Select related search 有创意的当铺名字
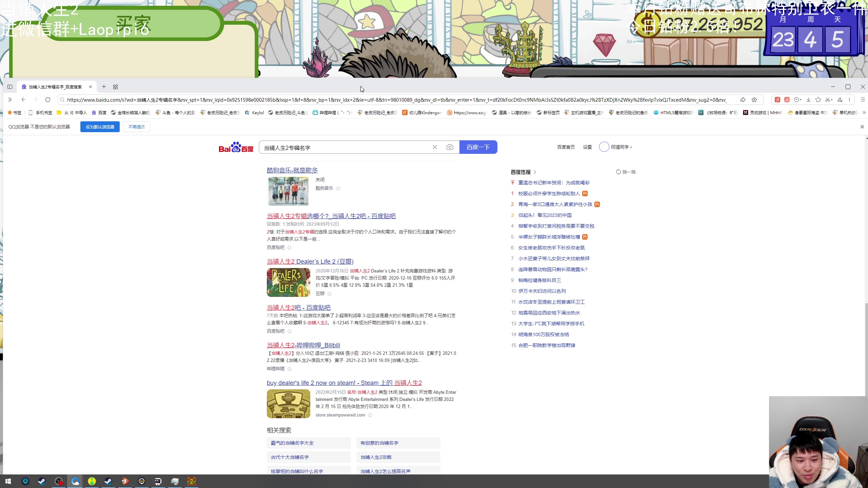868x488 pixels. click(x=398, y=443)
